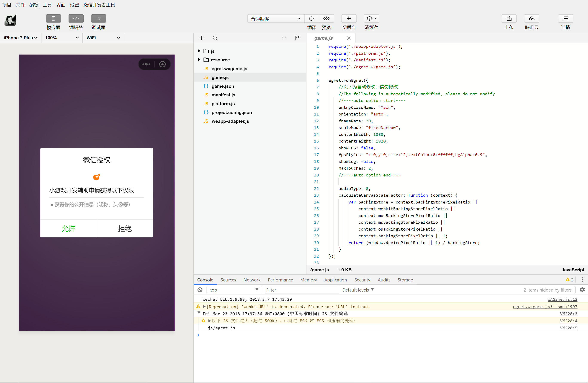Viewport: 588px width, 383px height.
Task: Click the console Filter input field
Action: pyautogui.click(x=302, y=290)
